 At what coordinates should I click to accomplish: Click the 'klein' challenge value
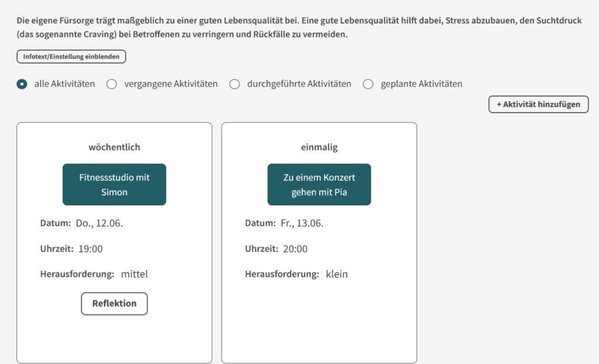(336, 274)
